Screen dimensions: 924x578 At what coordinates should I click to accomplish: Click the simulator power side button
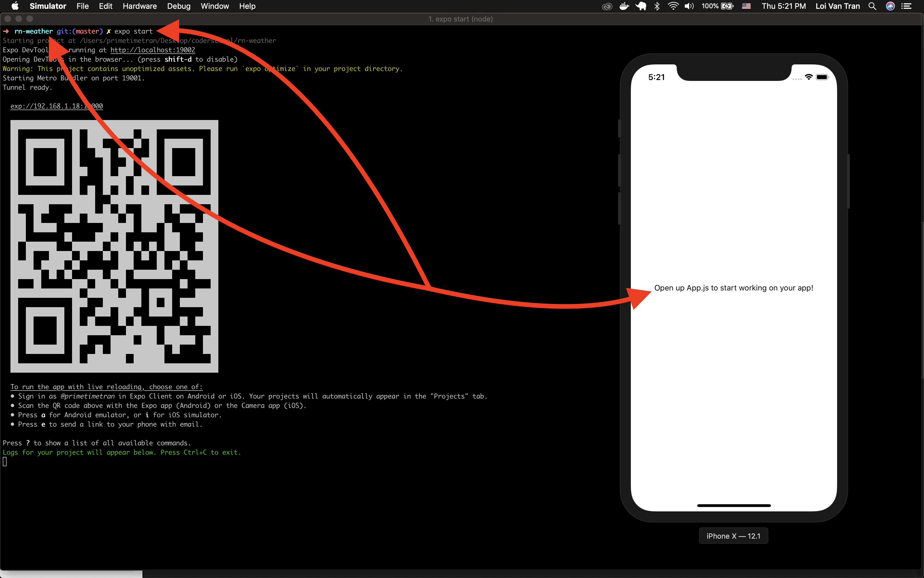(x=848, y=181)
